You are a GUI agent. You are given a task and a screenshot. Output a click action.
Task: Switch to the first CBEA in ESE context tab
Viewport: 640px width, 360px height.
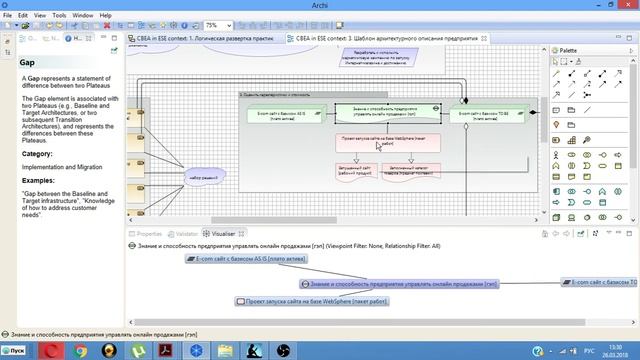coord(201,38)
